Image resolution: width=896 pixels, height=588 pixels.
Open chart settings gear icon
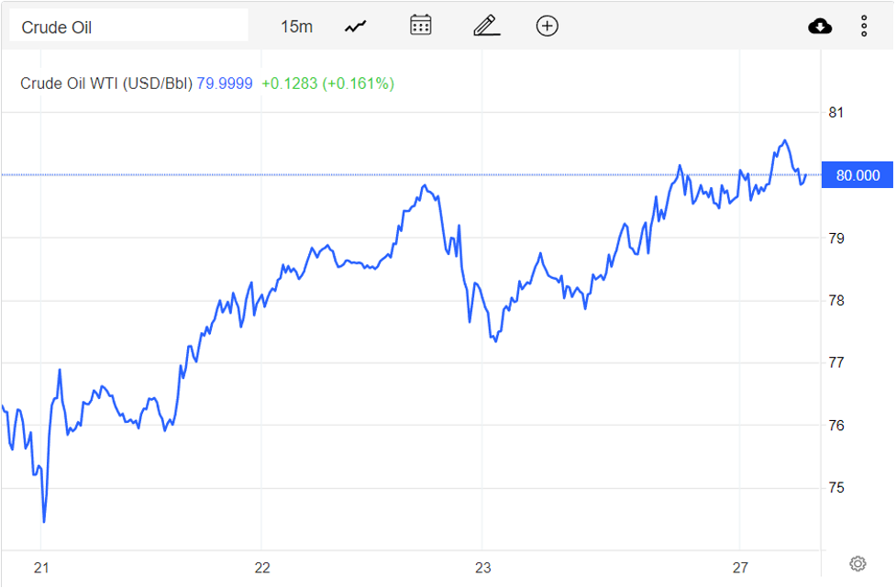(x=857, y=563)
